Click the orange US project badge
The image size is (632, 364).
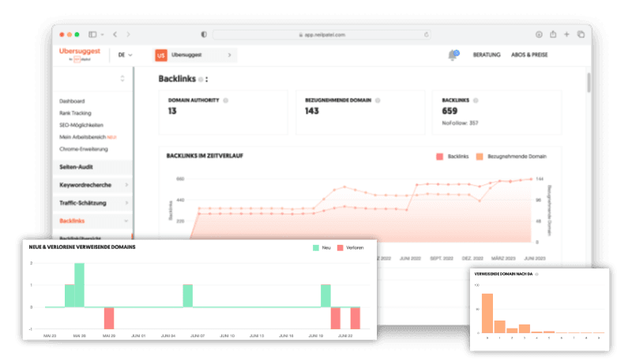161,55
